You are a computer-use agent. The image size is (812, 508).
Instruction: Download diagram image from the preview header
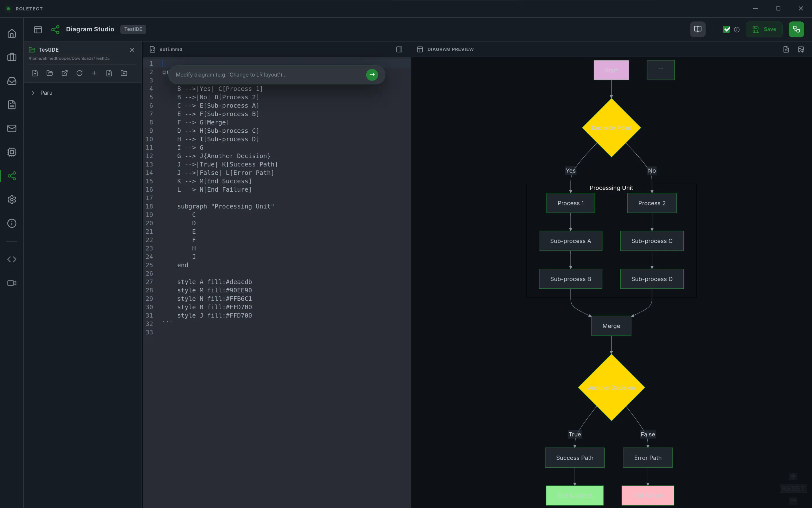pos(801,49)
